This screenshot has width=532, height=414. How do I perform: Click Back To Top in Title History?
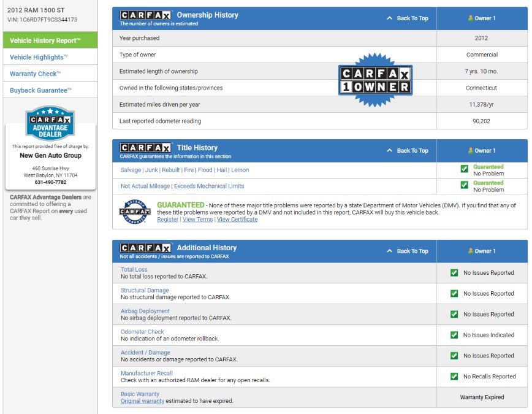coord(408,150)
